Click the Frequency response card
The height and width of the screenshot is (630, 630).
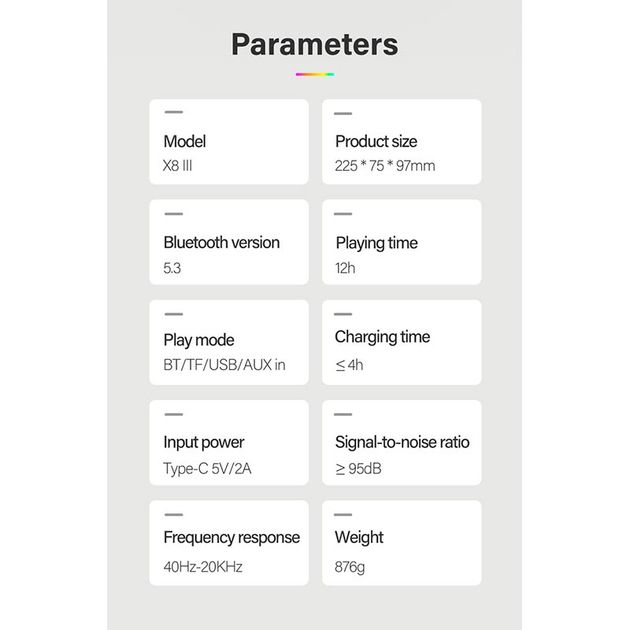click(x=229, y=543)
